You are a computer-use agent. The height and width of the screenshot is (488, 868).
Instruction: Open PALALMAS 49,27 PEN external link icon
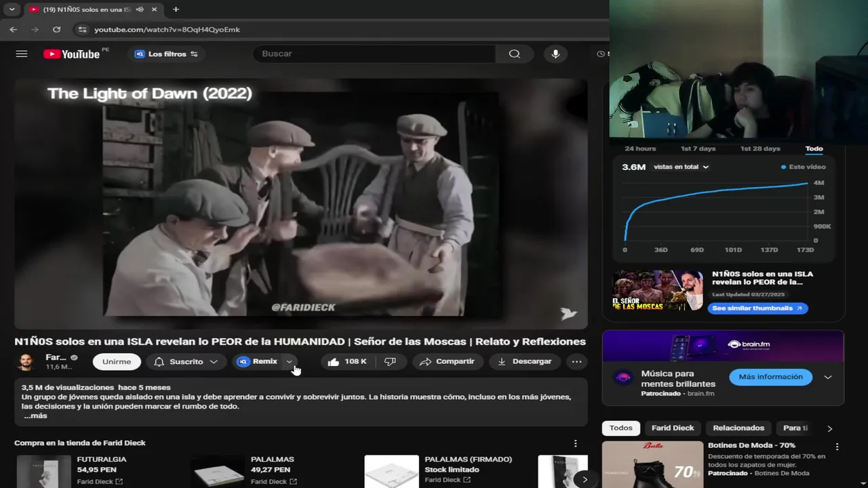coord(293,482)
